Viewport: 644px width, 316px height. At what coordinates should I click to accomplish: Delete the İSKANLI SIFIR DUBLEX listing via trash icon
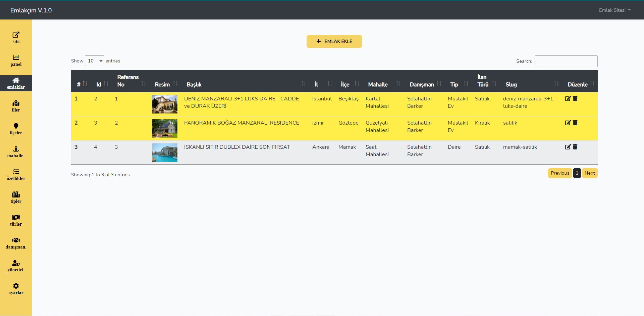click(x=575, y=147)
